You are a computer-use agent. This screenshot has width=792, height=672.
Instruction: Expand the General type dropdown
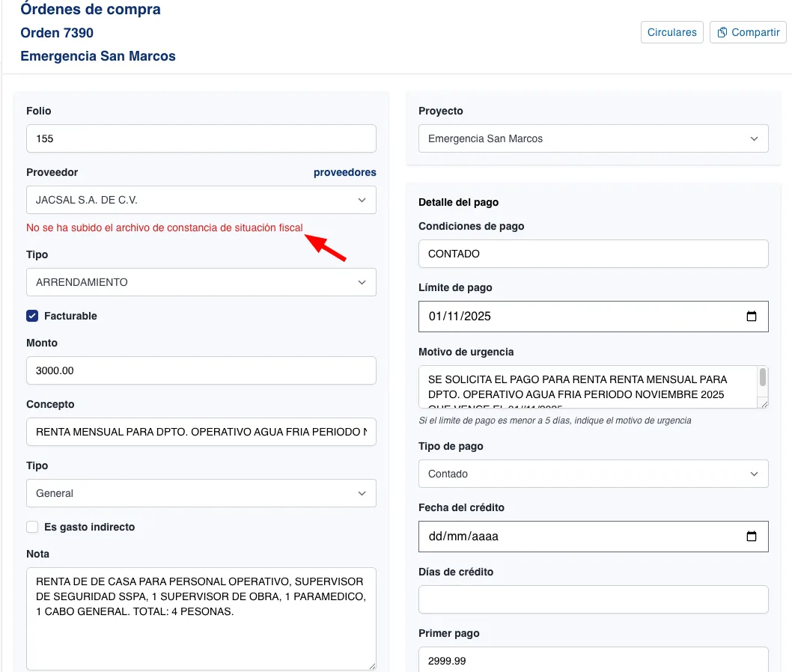click(201, 493)
